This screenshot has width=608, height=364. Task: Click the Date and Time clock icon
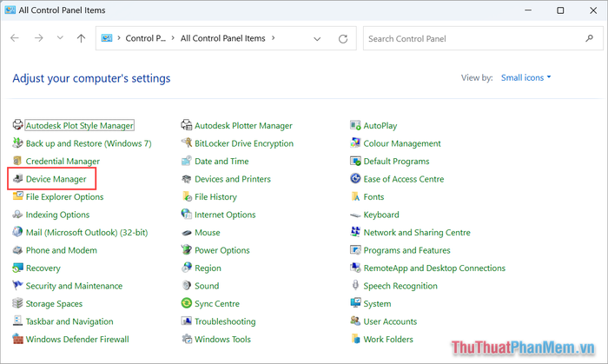[x=187, y=161]
